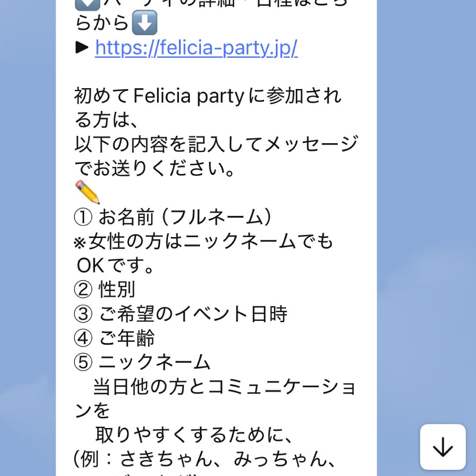Click the circled number ③ marker

83,314
